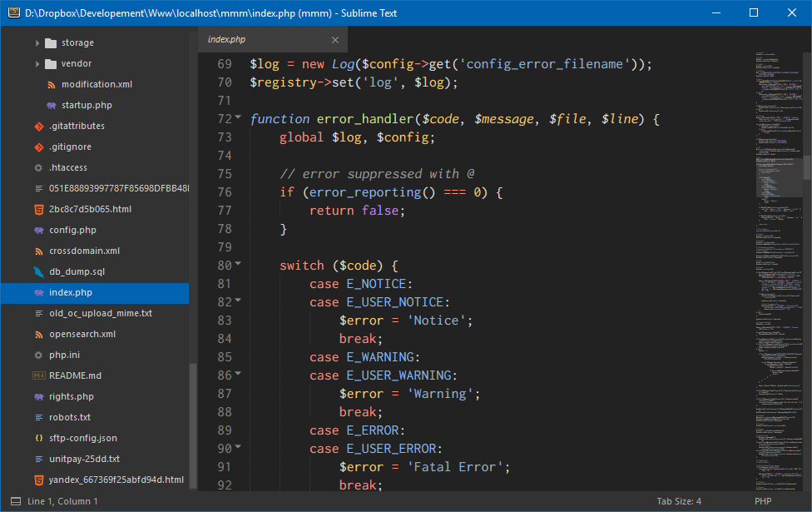Close the index.php tab
Screen dimensions: 812x512
click(335, 40)
